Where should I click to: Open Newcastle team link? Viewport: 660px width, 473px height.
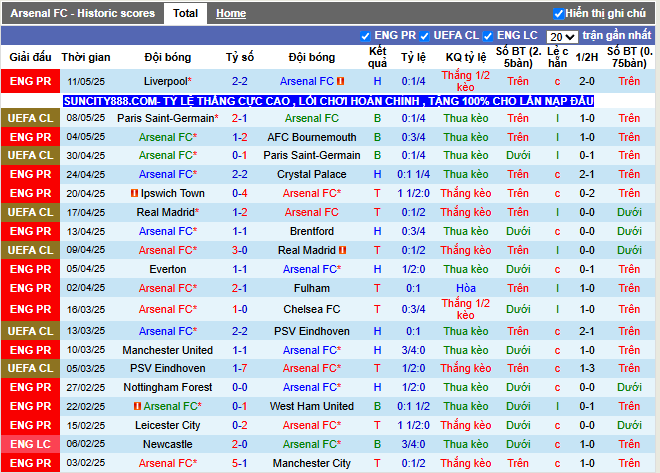[168, 444]
